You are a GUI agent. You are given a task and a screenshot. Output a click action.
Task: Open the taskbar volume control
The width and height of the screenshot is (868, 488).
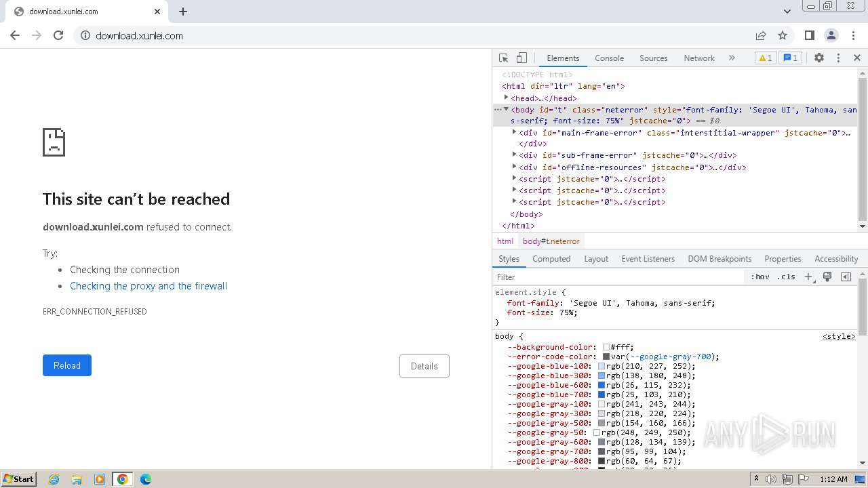[x=770, y=479]
